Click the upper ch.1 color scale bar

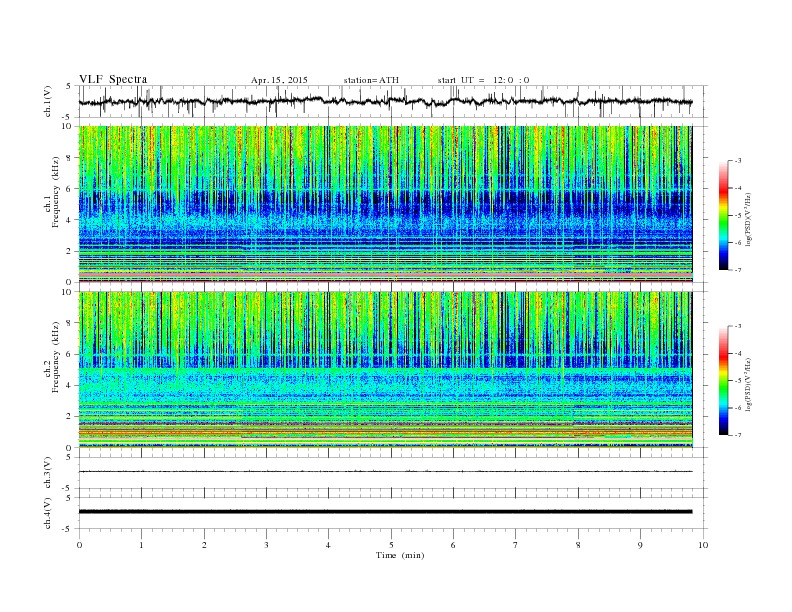tap(724, 216)
